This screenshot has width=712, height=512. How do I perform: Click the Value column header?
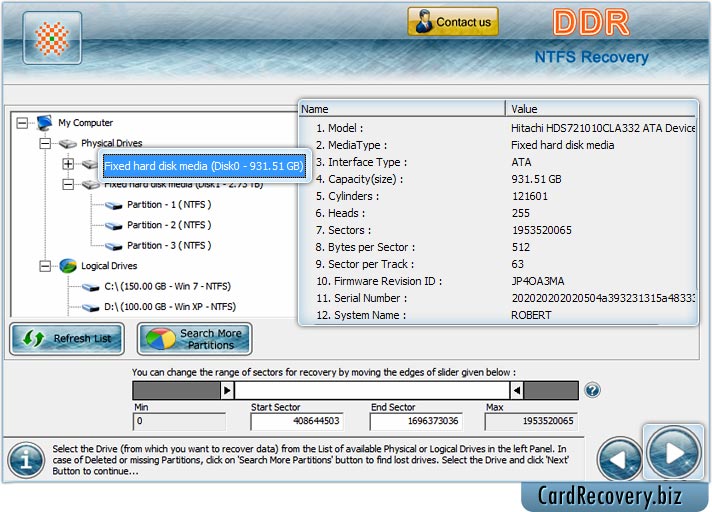coord(601,109)
